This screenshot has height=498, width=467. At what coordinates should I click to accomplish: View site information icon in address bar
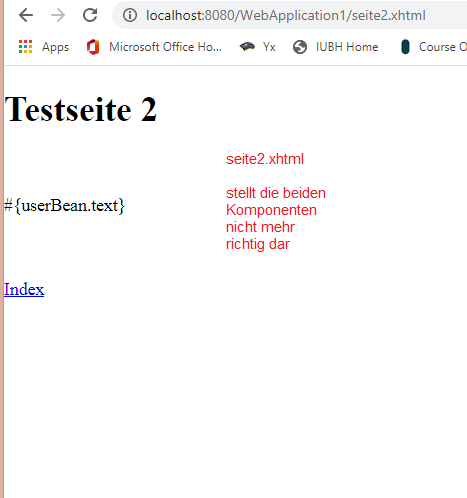click(130, 15)
